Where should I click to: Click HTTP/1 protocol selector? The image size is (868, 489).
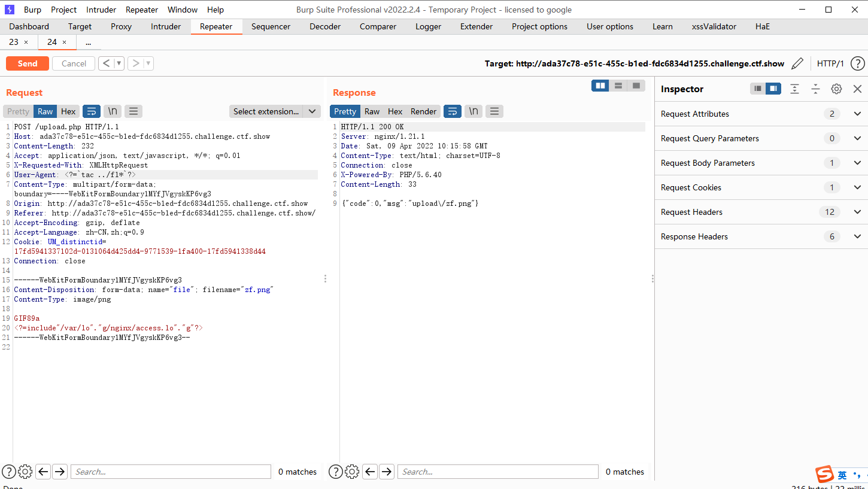point(830,63)
